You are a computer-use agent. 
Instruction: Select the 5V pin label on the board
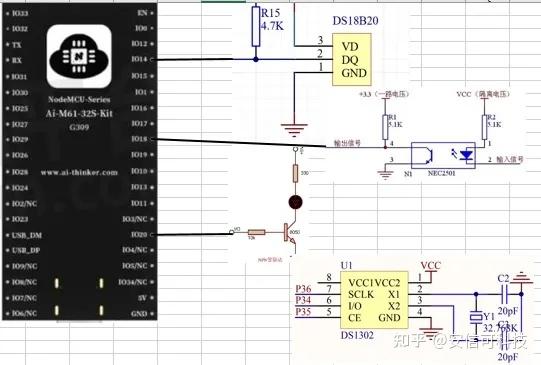pyautogui.click(x=143, y=298)
